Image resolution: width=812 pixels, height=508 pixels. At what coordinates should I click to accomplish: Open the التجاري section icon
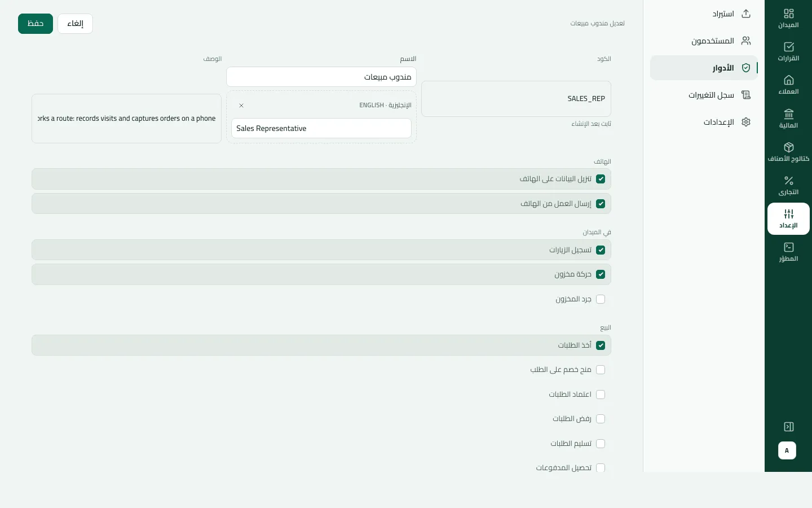point(789,181)
